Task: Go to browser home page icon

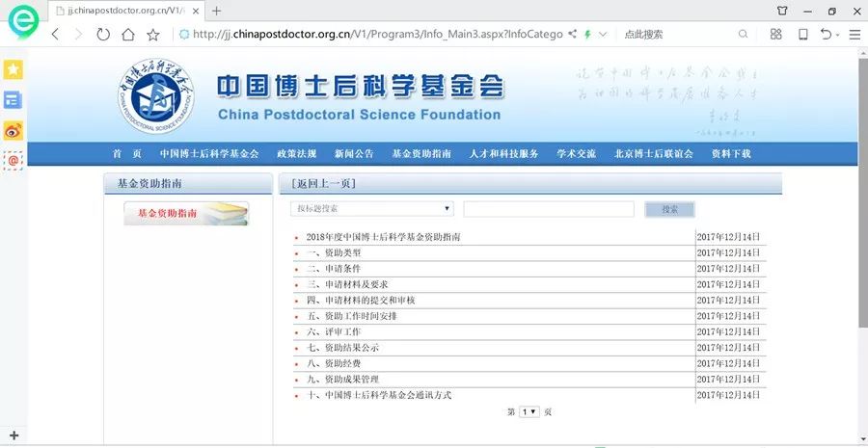Action: (128, 34)
